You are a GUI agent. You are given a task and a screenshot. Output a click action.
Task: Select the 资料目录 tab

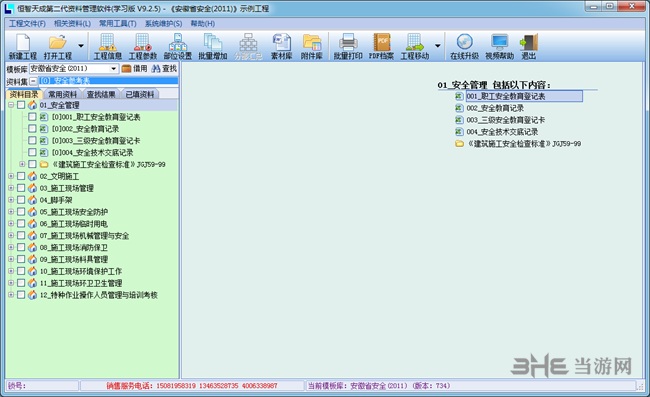[24, 94]
